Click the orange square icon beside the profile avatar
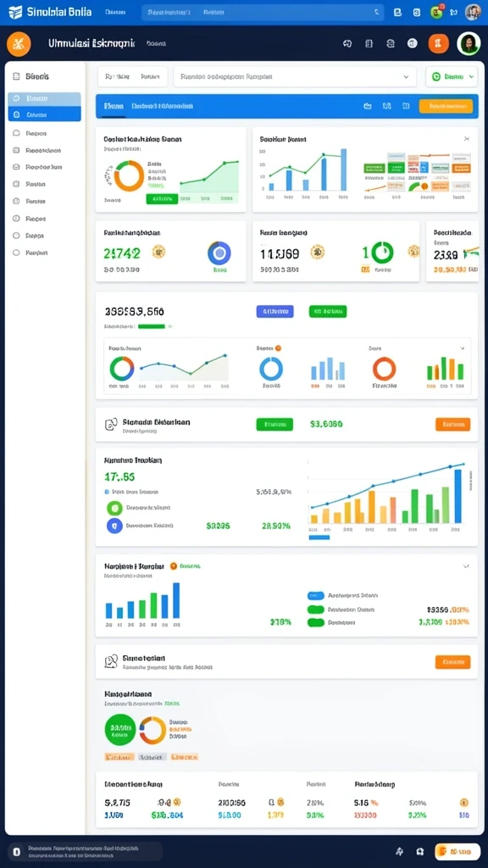 point(438,44)
